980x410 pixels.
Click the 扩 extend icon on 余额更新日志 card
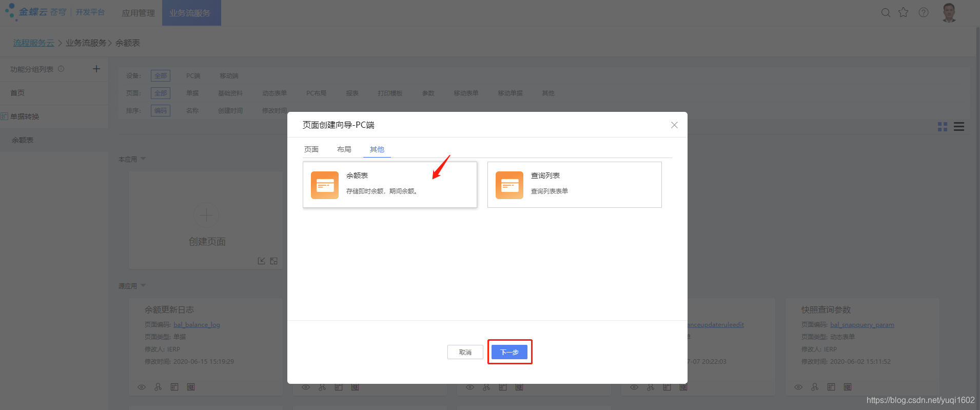coord(174,387)
